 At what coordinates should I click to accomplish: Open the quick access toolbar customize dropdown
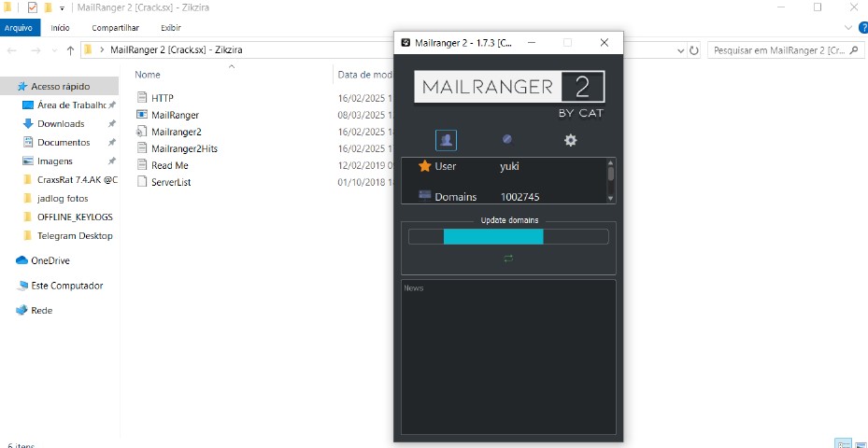tap(62, 8)
